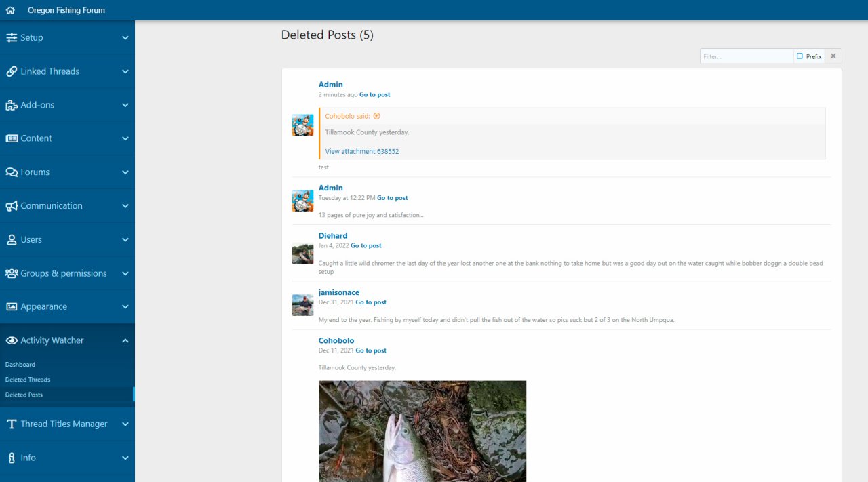Image resolution: width=868 pixels, height=482 pixels.
Task: Click the Linked Threads chain icon
Action: (12, 71)
